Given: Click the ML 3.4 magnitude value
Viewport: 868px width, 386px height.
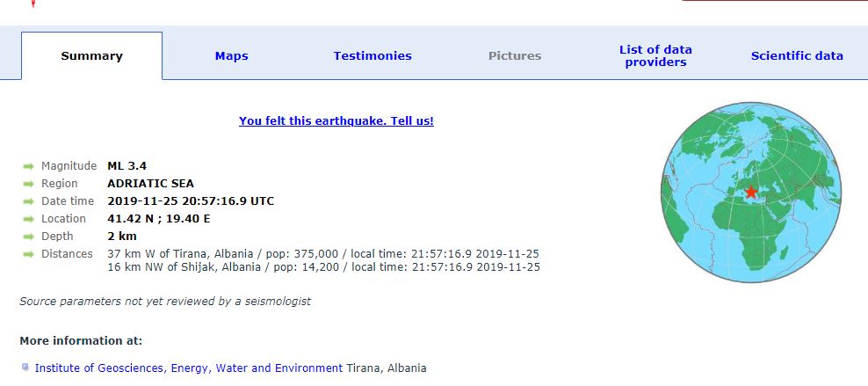Looking at the screenshot, I should tap(127, 166).
